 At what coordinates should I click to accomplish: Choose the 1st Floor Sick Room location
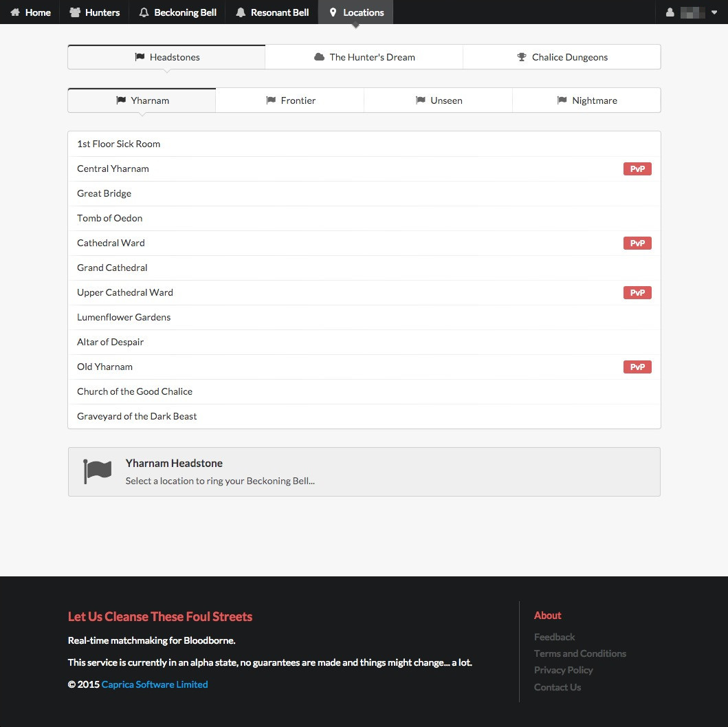tap(364, 144)
